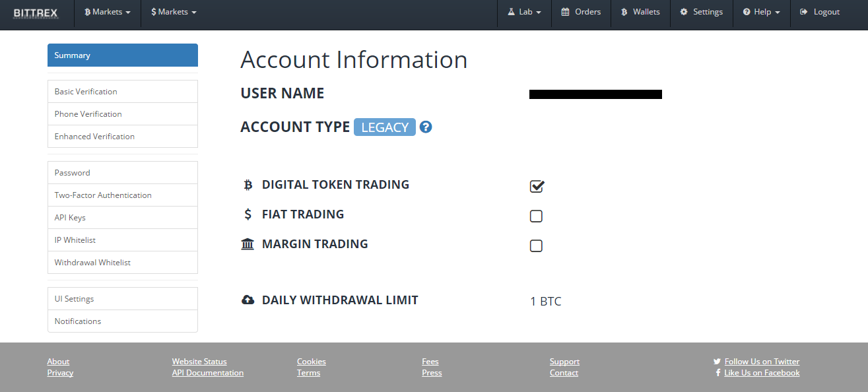The height and width of the screenshot is (392, 868).
Task: Click the dollar icon beside Fiat Trading
Action: tap(248, 214)
